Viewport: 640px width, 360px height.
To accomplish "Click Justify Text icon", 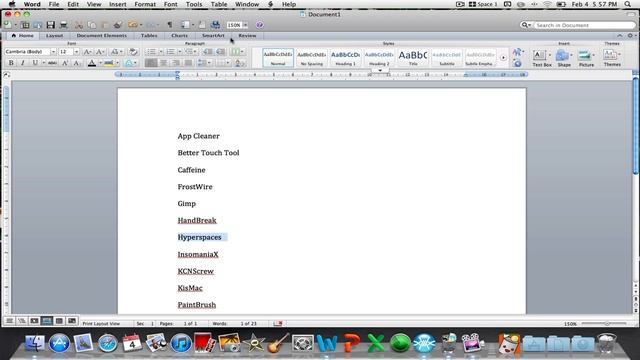I will (188, 63).
